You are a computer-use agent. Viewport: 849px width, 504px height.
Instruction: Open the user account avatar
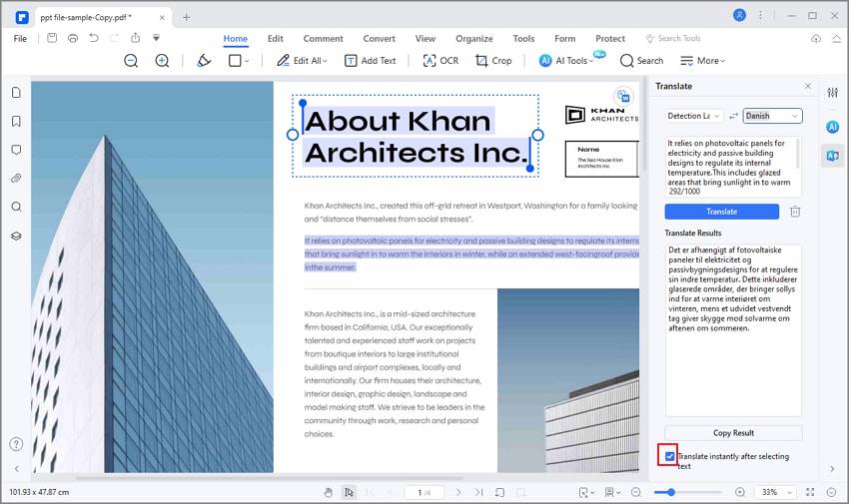point(739,16)
